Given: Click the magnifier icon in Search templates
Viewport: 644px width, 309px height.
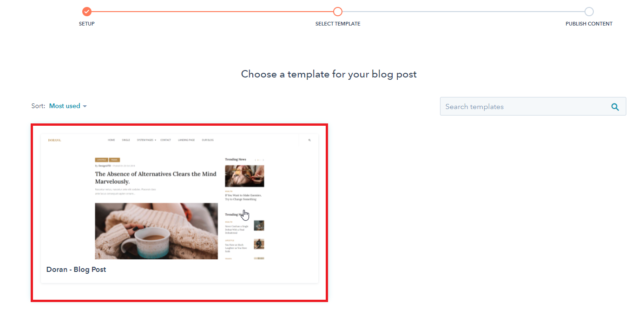Looking at the screenshot, I should tap(615, 107).
